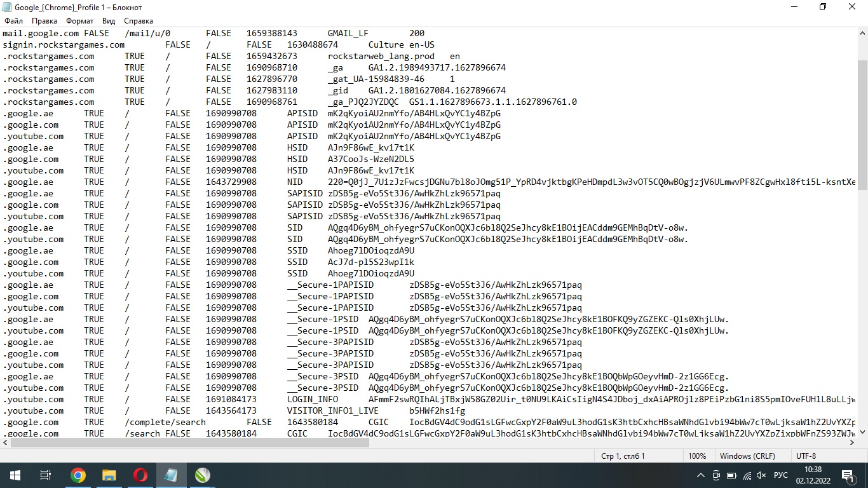Click the vertical scrollbar up arrow

tap(862, 33)
